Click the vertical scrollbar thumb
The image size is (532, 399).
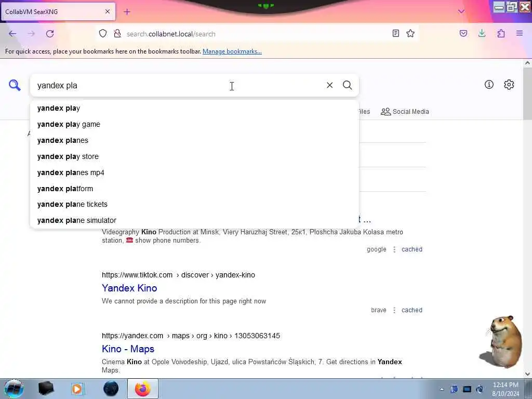(527, 94)
